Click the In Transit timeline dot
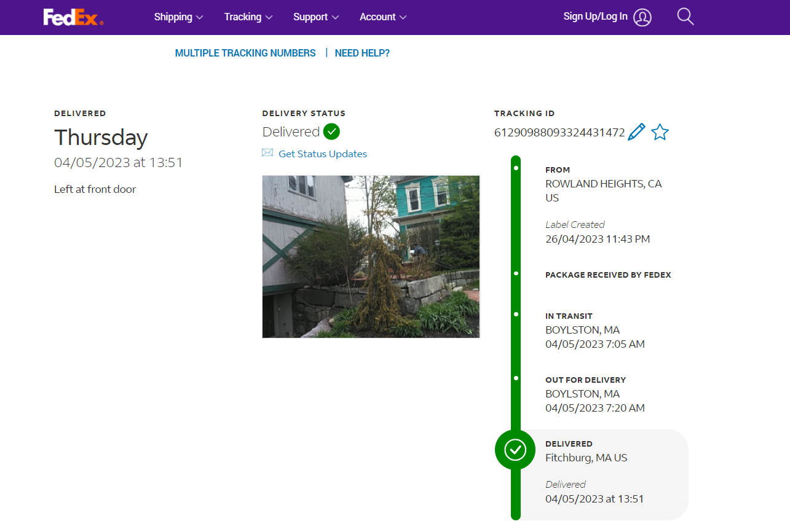This screenshot has height=532, width=790. coord(516,314)
